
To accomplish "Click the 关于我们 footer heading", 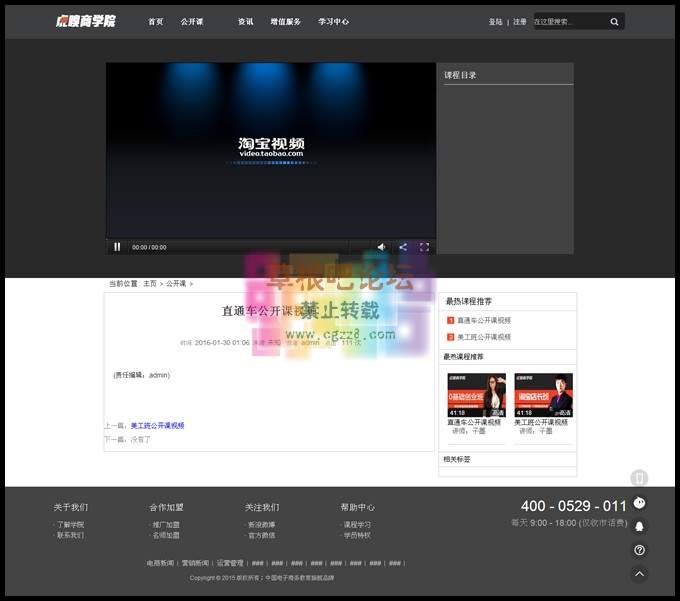I will pos(71,507).
